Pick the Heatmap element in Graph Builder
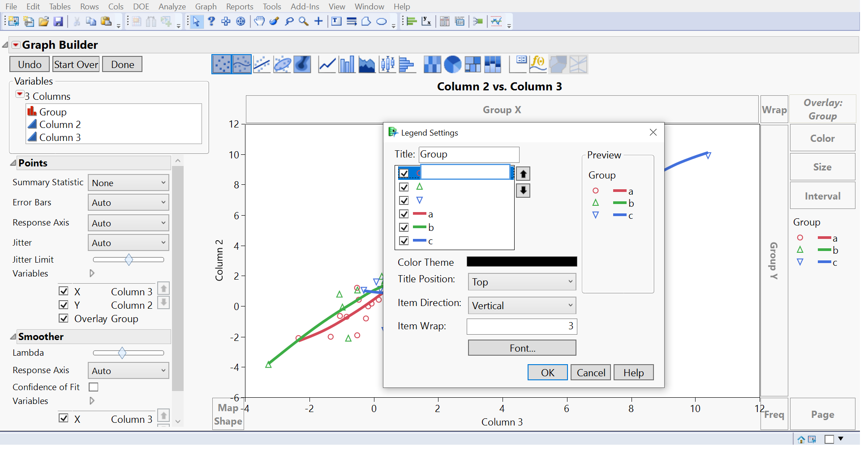This screenshot has width=868, height=455. [x=432, y=64]
